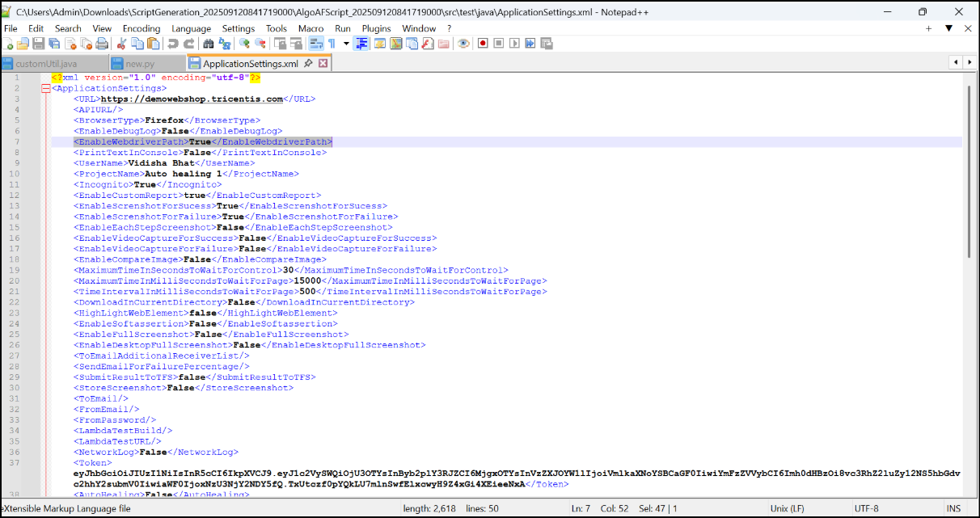Collapse the ApplicationSettings fold marker in margin
The image size is (980, 518).
click(45, 88)
